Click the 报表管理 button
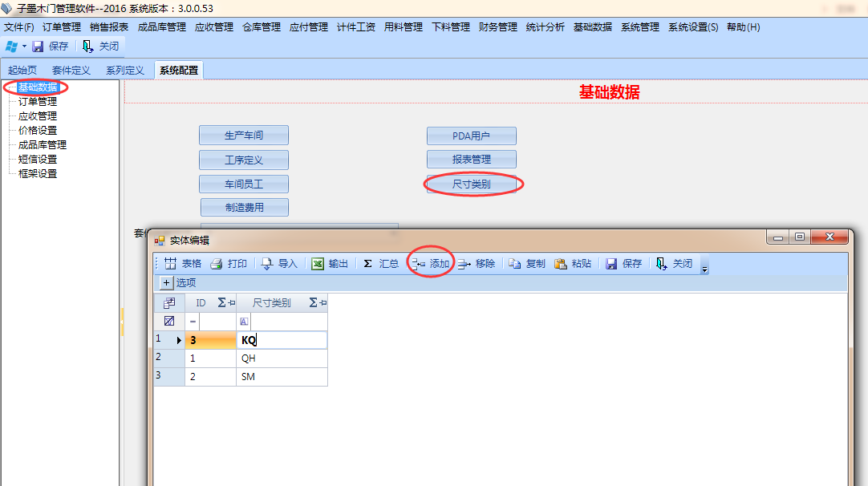868x486 pixels. pyautogui.click(x=471, y=160)
